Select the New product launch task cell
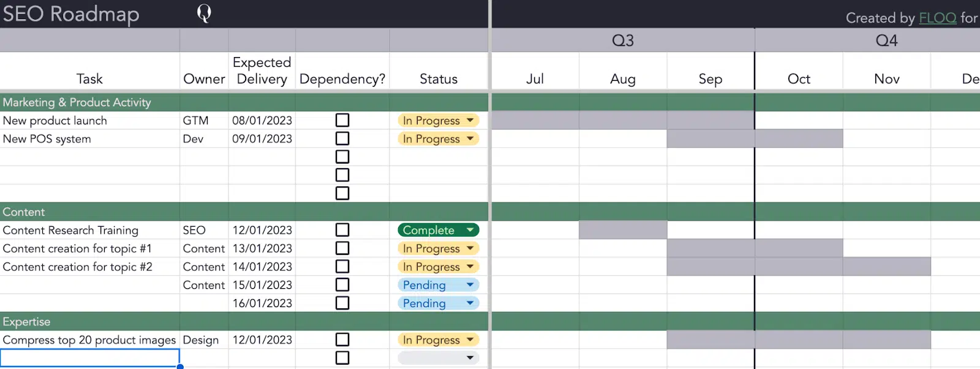 pos(55,121)
